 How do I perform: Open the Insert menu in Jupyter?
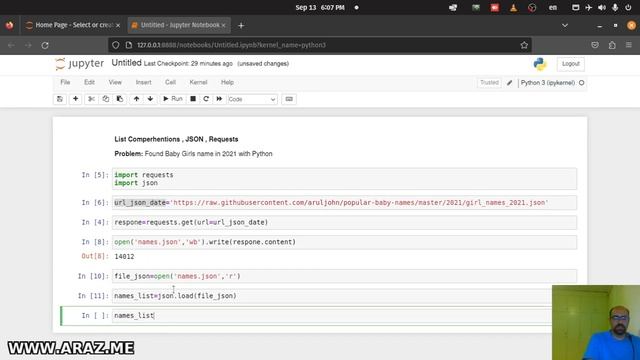coord(144,82)
